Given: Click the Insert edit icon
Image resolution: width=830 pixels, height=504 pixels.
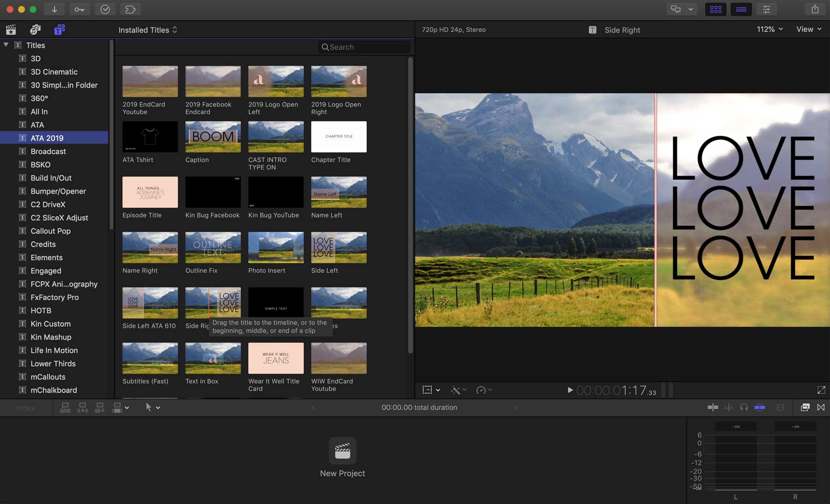Looking at the screenshot, I should 83,407.
